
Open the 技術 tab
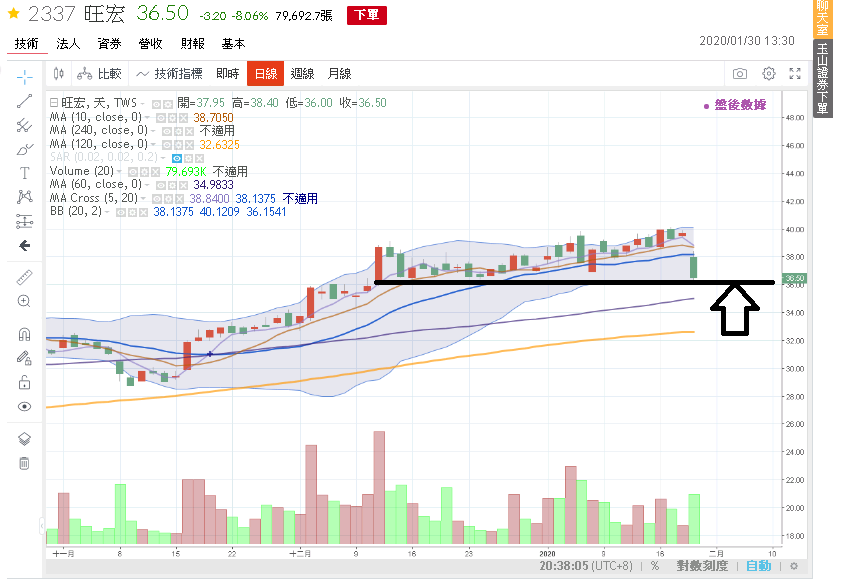coord(26,44)
